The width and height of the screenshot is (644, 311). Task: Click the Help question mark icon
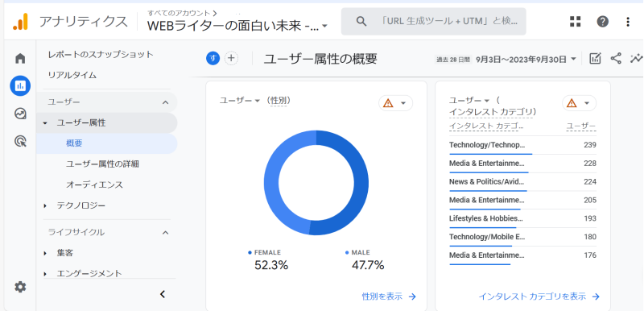[x=602, y=22]
